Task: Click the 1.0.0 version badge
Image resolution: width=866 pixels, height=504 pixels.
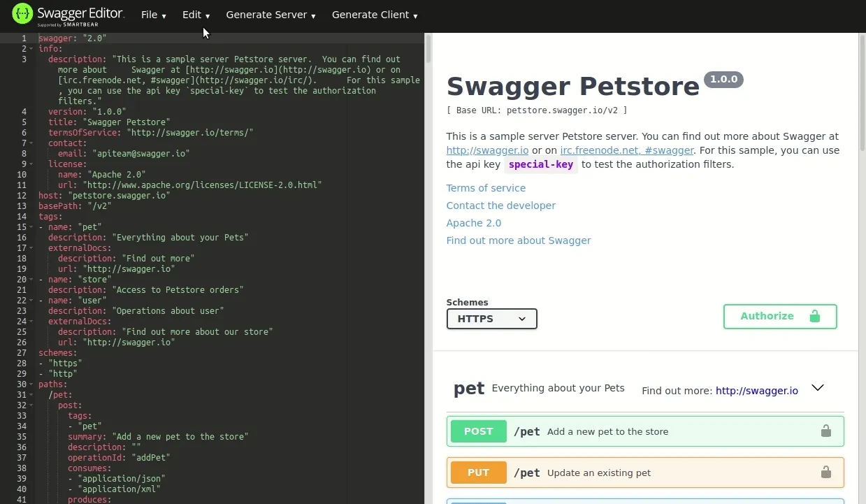Action: (x=723, y=79)
